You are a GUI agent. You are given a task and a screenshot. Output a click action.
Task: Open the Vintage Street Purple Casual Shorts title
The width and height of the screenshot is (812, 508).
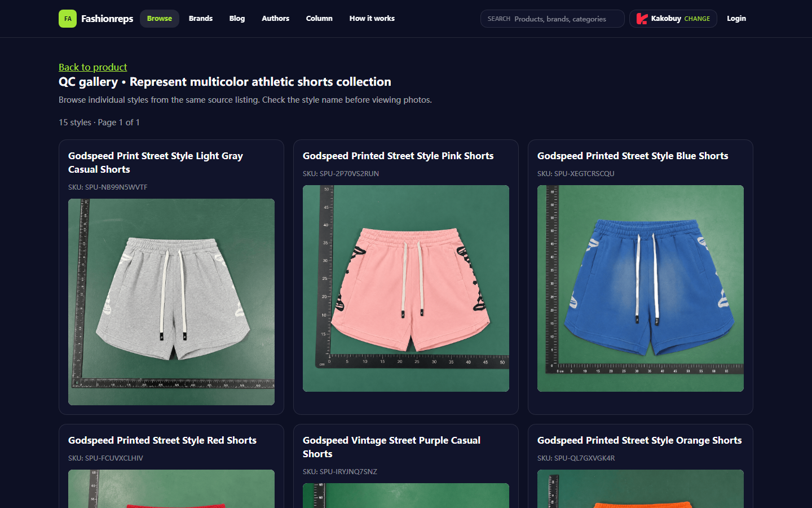(391, 447)
